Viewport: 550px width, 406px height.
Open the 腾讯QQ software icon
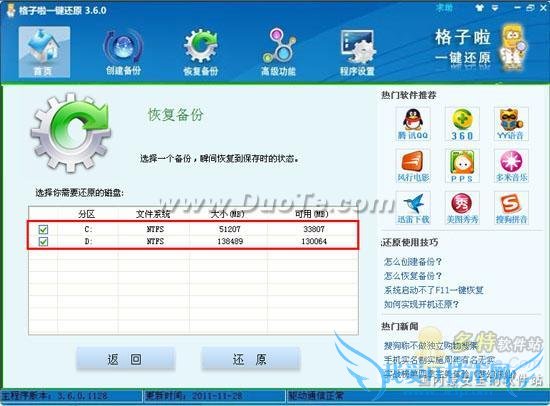[x=413, y=124]
